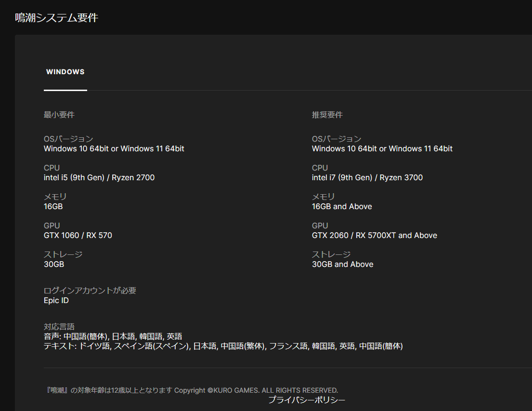Image resolution: width=532 pixels, height=411 pixels.
Task: Select the WINDOWS tab
Action: pyautogui.click(x=65, y=72)
